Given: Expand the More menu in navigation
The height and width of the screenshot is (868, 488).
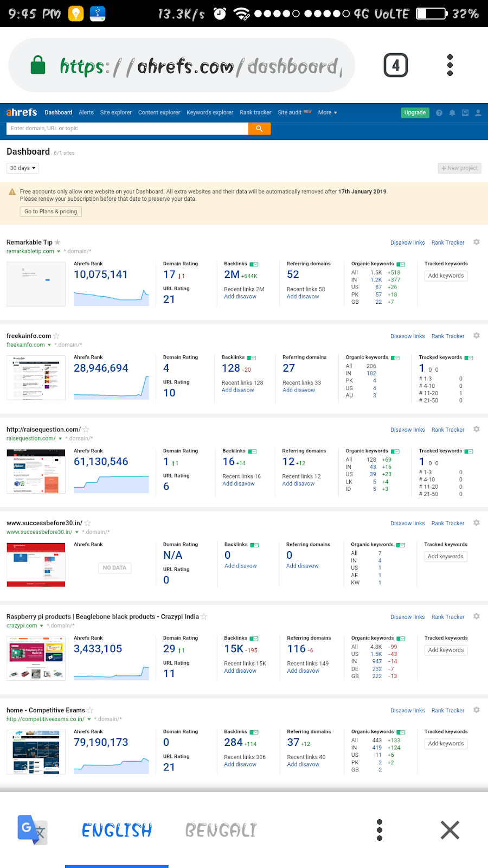Looking at the screenshot, I should [328, 113].
